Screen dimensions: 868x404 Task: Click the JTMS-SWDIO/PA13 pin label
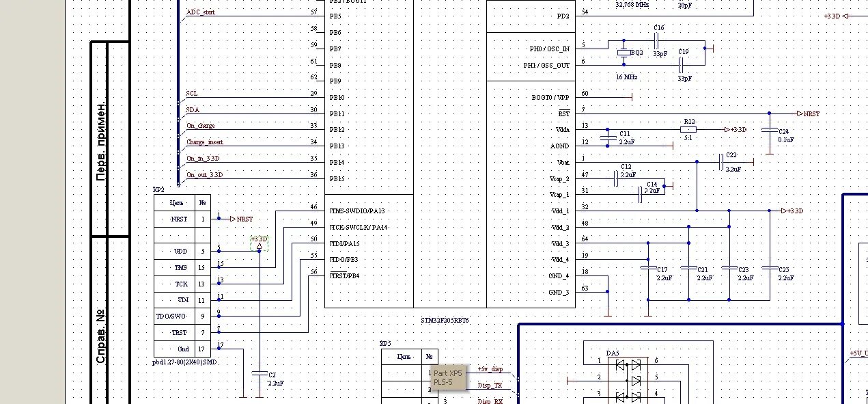point(356,211)
